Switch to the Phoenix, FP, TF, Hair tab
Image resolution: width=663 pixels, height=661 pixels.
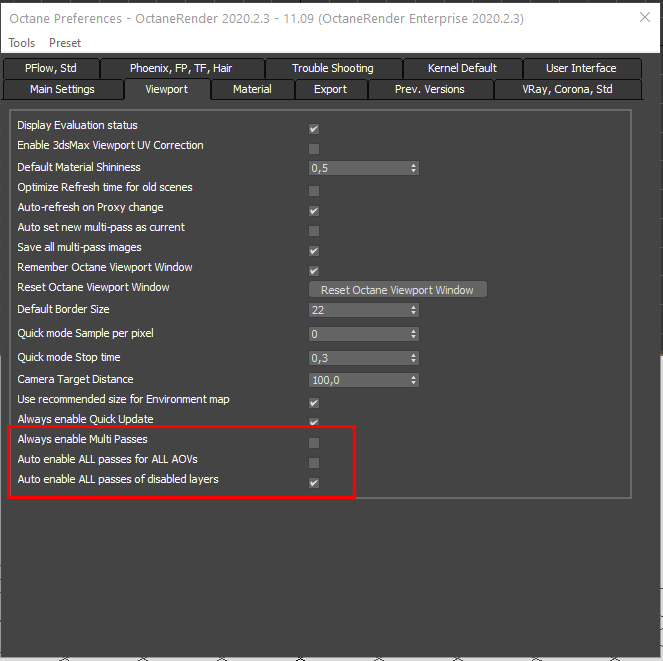[181, 68]
